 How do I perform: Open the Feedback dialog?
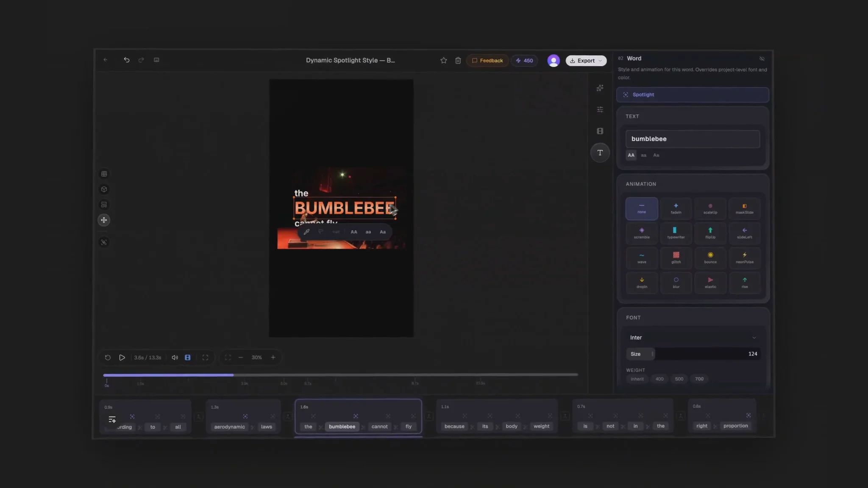coord(487,61)
